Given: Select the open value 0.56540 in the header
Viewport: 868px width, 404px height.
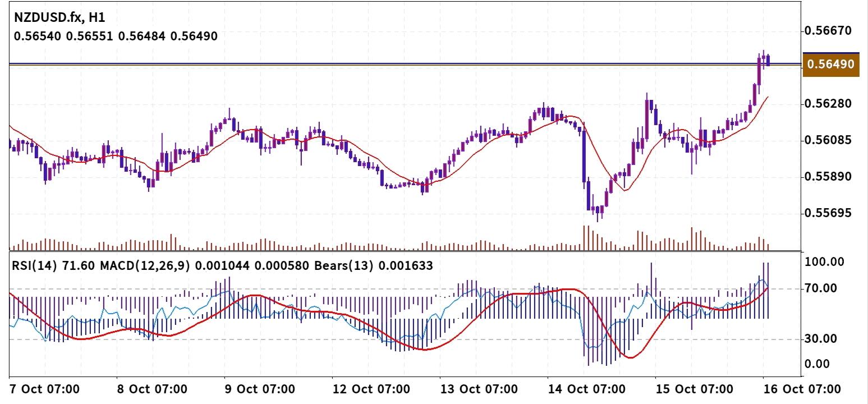Looking at the screenshot, I should click(x=38, y=36).
